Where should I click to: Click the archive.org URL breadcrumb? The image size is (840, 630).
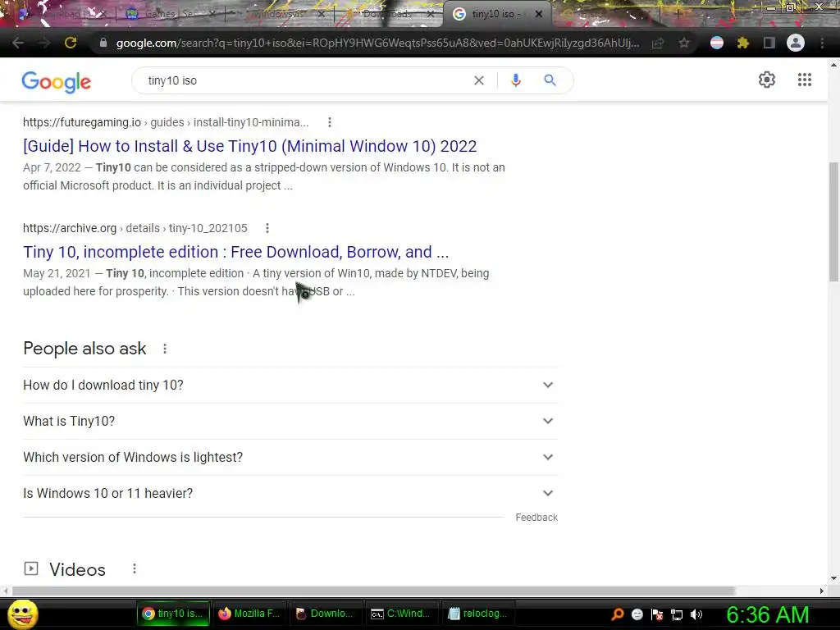(x=135, y=228)
